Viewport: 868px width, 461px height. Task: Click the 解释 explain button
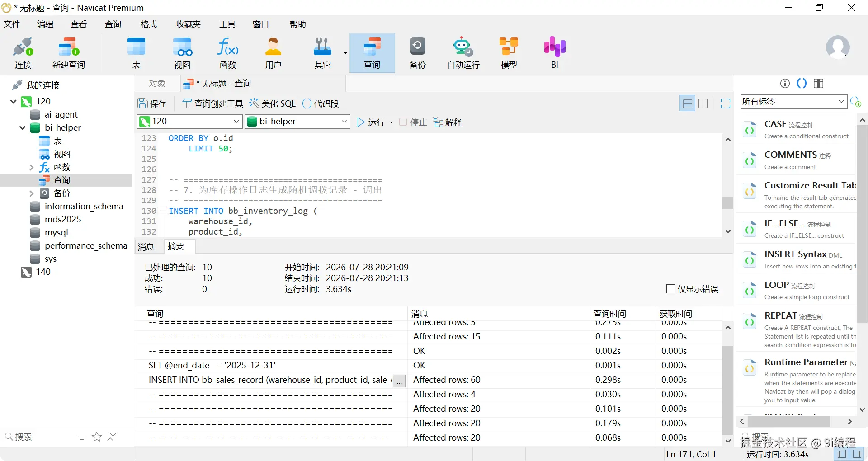[x=447, y=122]
